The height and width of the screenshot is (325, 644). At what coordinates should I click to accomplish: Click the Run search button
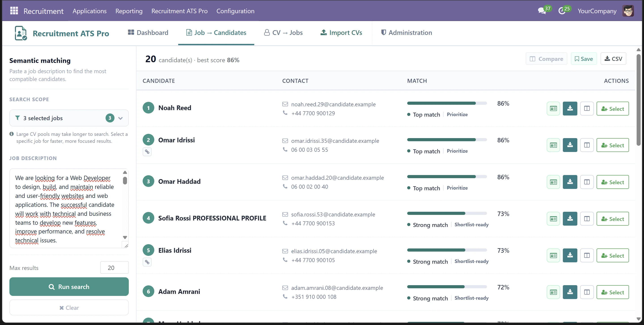tap(69, 287)
